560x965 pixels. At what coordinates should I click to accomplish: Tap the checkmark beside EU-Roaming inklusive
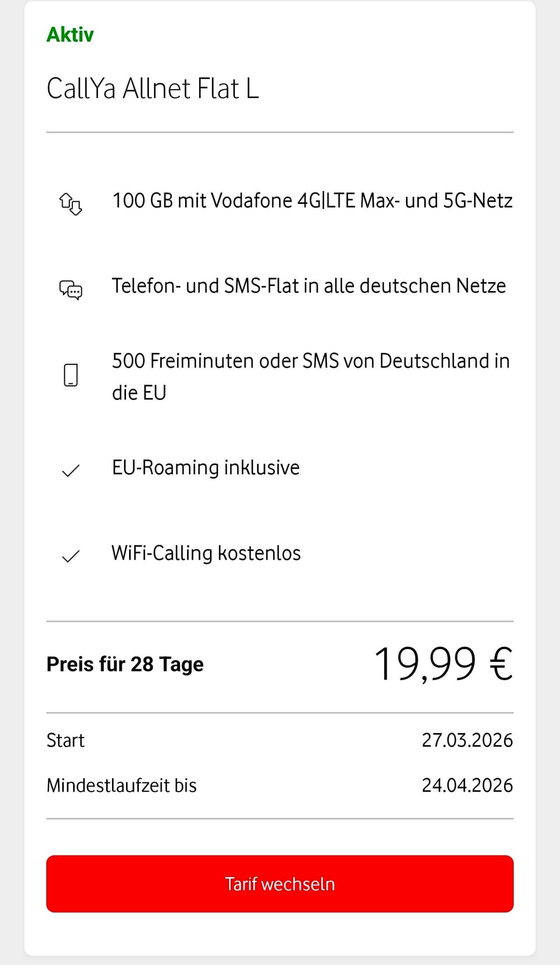pos(71,471)
